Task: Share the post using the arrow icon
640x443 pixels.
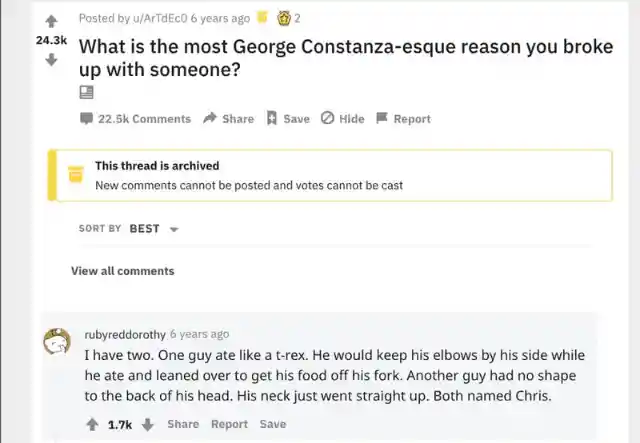Action: tap(228, 119)
